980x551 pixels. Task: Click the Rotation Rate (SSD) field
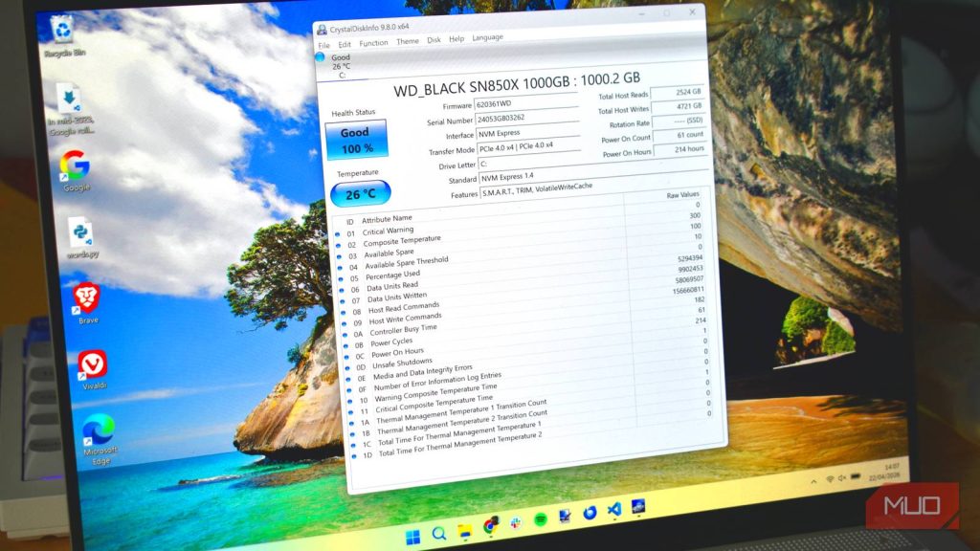pyautogui.click(x=679, y=121)
